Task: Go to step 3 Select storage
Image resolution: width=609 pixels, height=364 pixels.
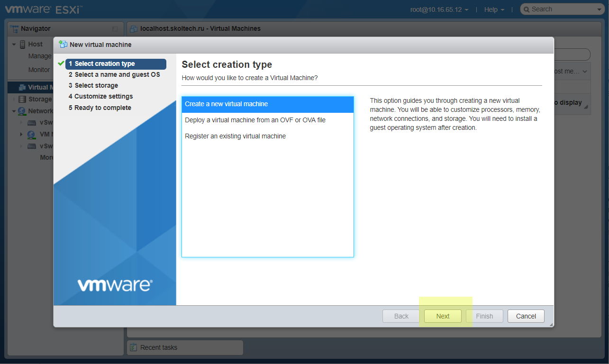Action: coord(93,86)
